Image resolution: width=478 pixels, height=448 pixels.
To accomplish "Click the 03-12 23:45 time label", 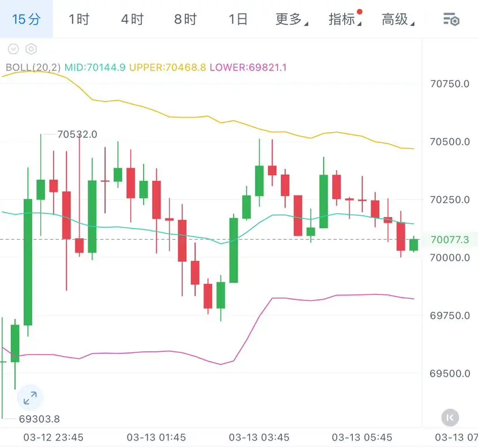I will point(54,438).
